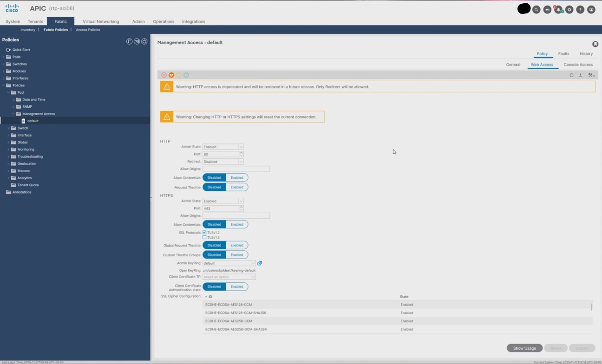Click the Show Usage button
Viewport: 602px width, 364px height.
coord(524,348)
